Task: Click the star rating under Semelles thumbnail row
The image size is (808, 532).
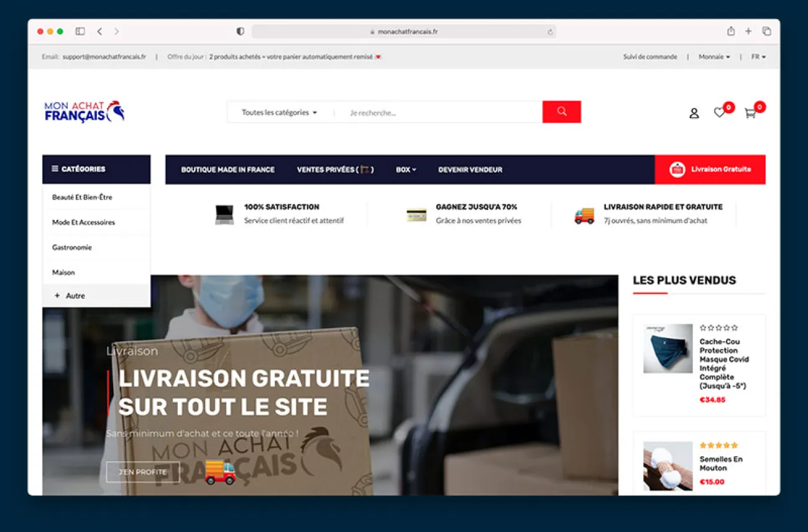Action: [x=718, y=445]
